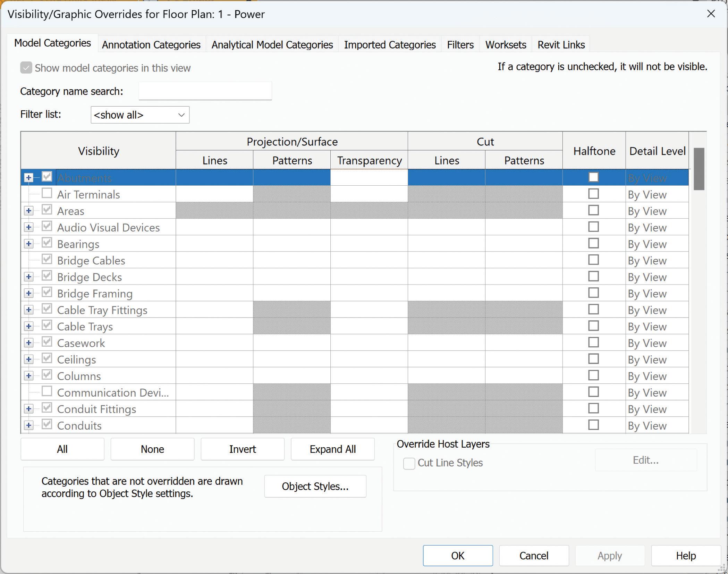
Task: Expand the Conduits plus icon
Action: [x=29, y=425]
